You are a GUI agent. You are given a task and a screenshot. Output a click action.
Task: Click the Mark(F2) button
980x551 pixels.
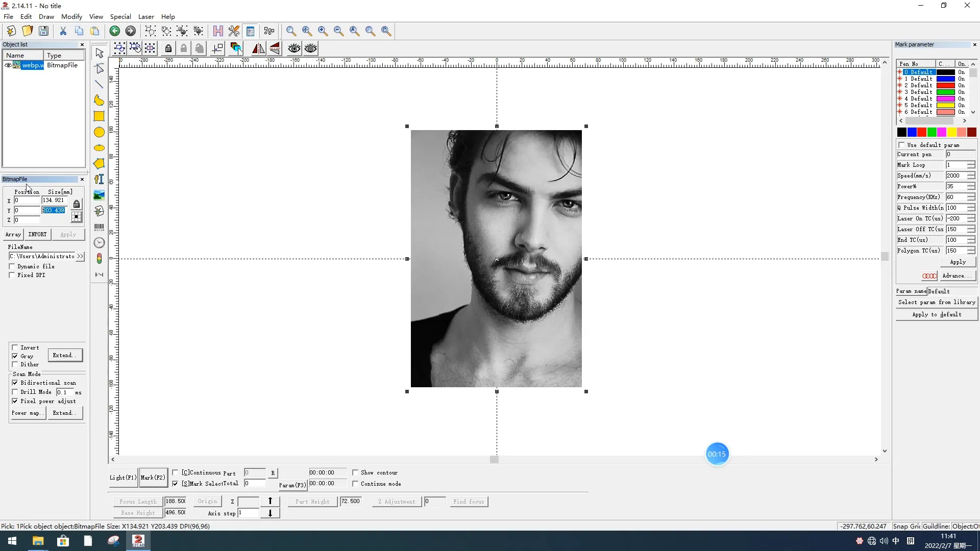click(x=153, y=478)
